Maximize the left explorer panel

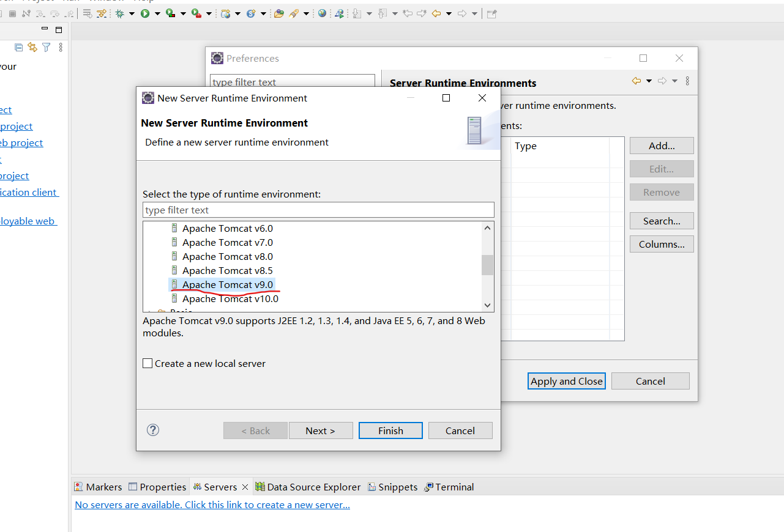[59, 29]
